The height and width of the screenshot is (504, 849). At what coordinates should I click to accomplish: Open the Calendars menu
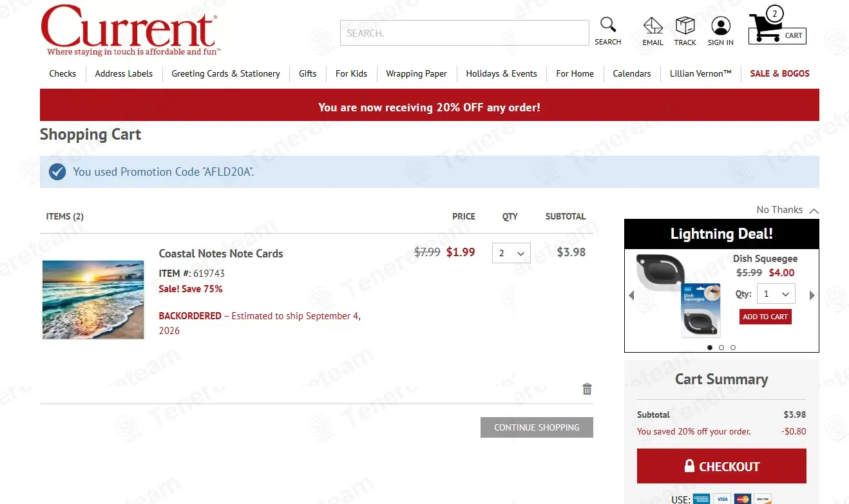(x=632, y=73)
